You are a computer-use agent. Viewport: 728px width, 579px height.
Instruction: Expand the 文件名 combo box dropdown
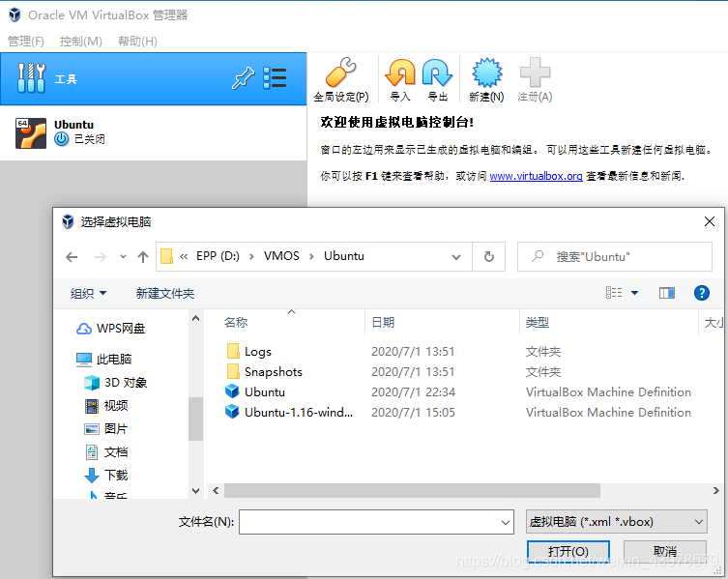click(506, 522)
